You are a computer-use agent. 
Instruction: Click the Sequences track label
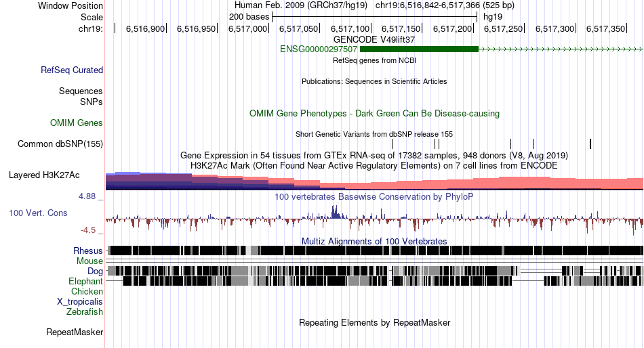(x=81, y=91)
